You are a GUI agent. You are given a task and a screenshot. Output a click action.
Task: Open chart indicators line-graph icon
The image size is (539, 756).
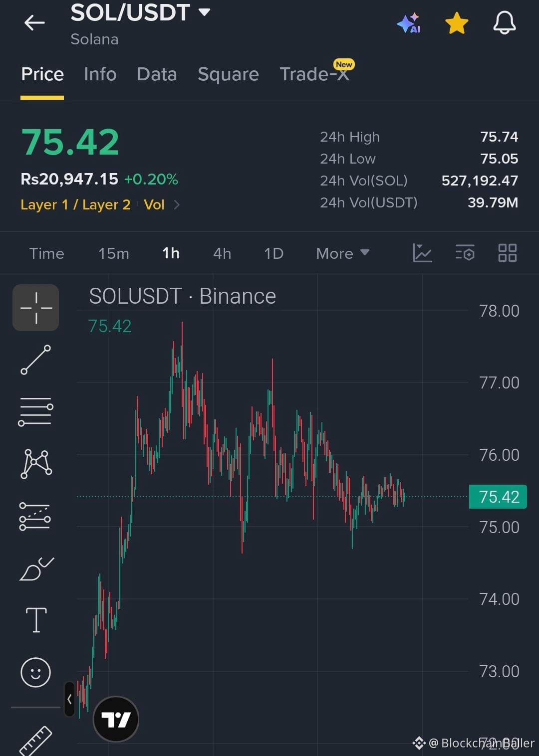point(422,253)
